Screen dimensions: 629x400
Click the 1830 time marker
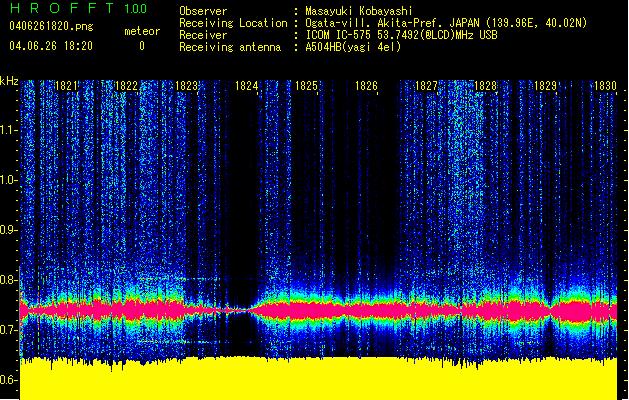(605, 86)
